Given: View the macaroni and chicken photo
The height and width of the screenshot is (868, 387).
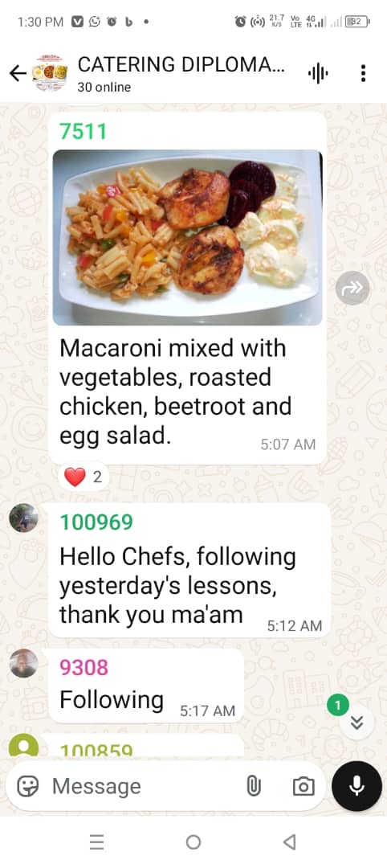Looking at the screenshot, I should point(187,237).
